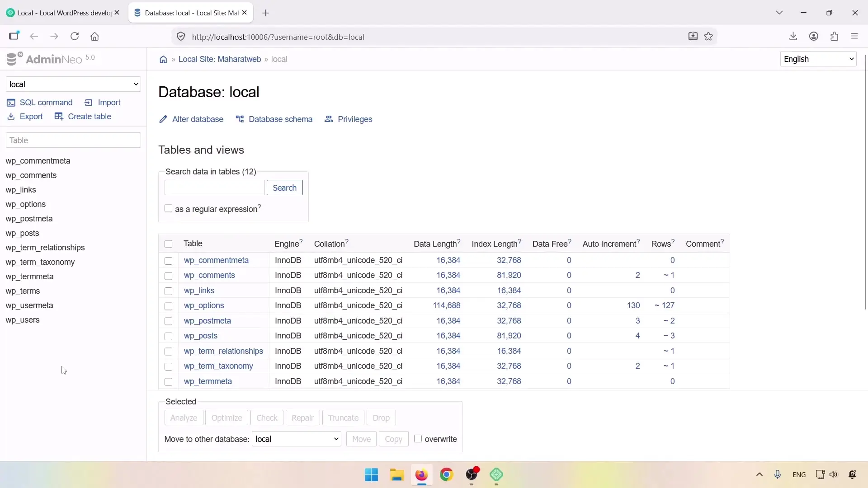Open the Windows Start menu

click(371, 475)
